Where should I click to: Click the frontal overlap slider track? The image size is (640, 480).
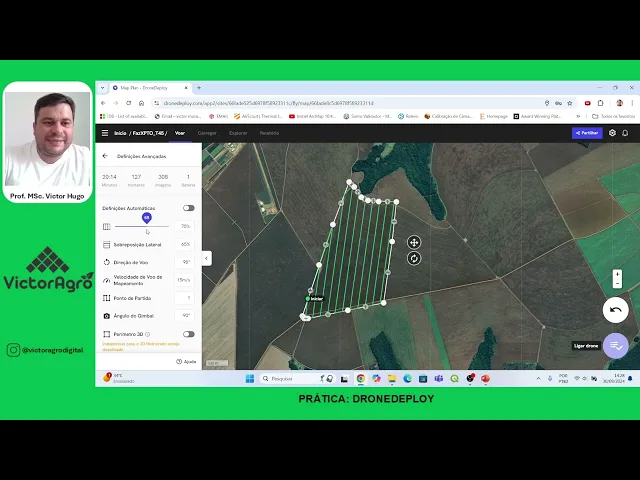(x=142, y=226)
